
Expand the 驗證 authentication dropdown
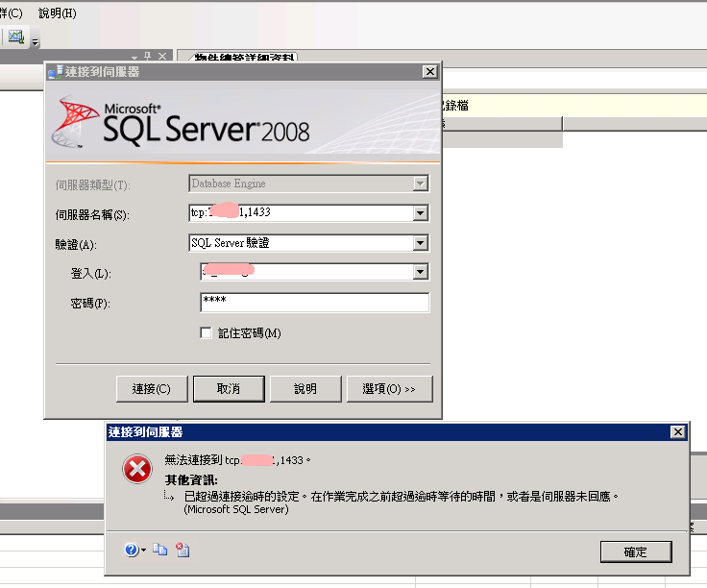click(420, 243)
